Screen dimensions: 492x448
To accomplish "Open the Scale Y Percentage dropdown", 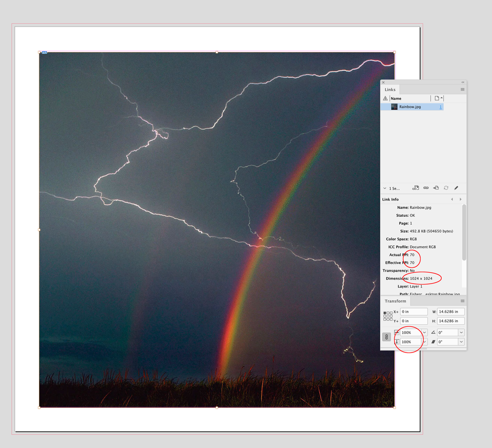I will (x=424, y=342).
